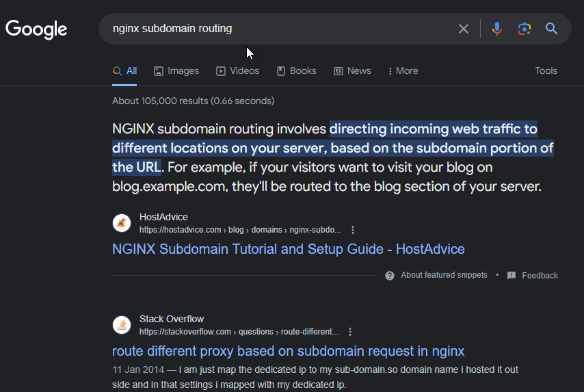Open HostAdvice result three-dot options menu
Screen dimensions: 584x392
click(x=353, y=230)
